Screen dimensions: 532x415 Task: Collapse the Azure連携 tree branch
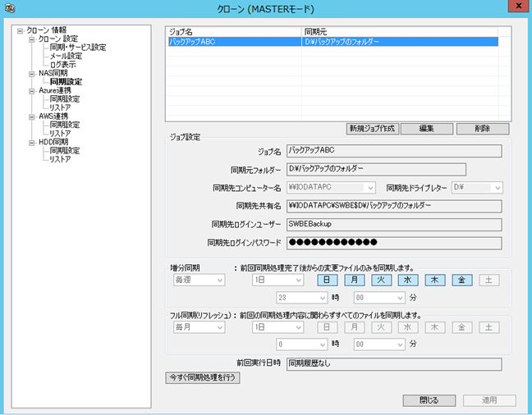coord(30,90)
